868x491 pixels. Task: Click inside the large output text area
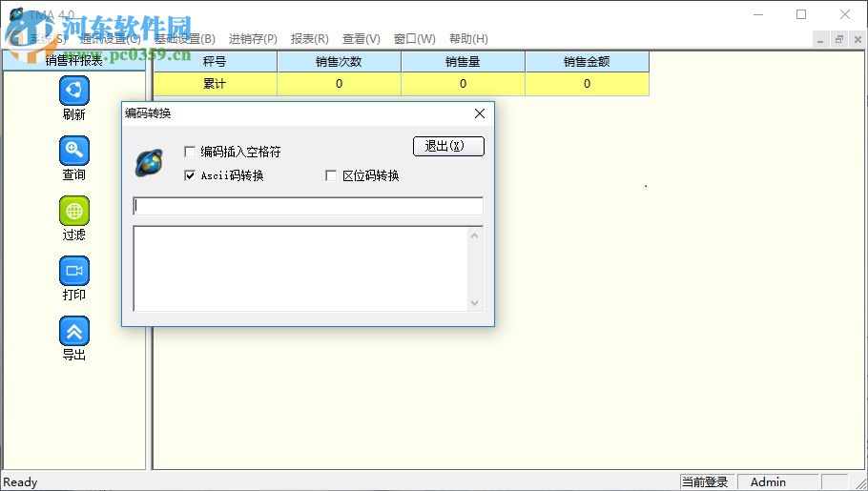[301, 269]
